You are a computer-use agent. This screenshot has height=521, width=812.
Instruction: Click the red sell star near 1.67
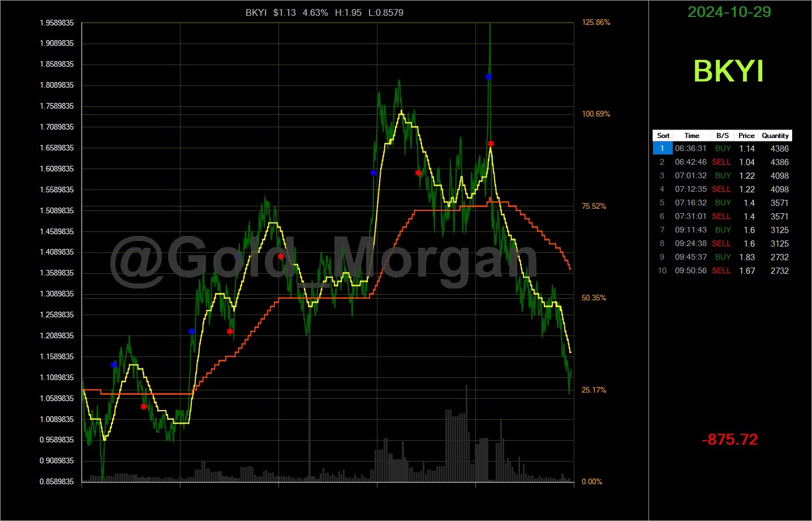tap(491, 143)
